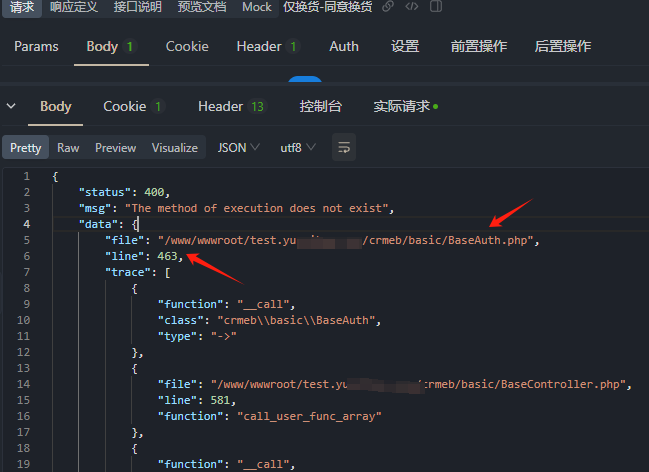Click the "data": { line

[x=109, y=224]
